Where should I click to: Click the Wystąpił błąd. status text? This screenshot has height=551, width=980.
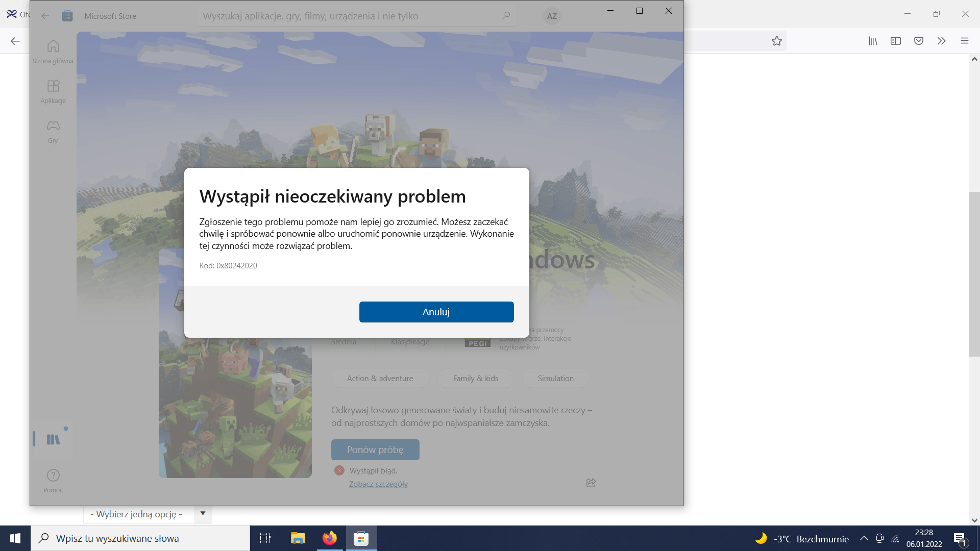pos(374,470)
